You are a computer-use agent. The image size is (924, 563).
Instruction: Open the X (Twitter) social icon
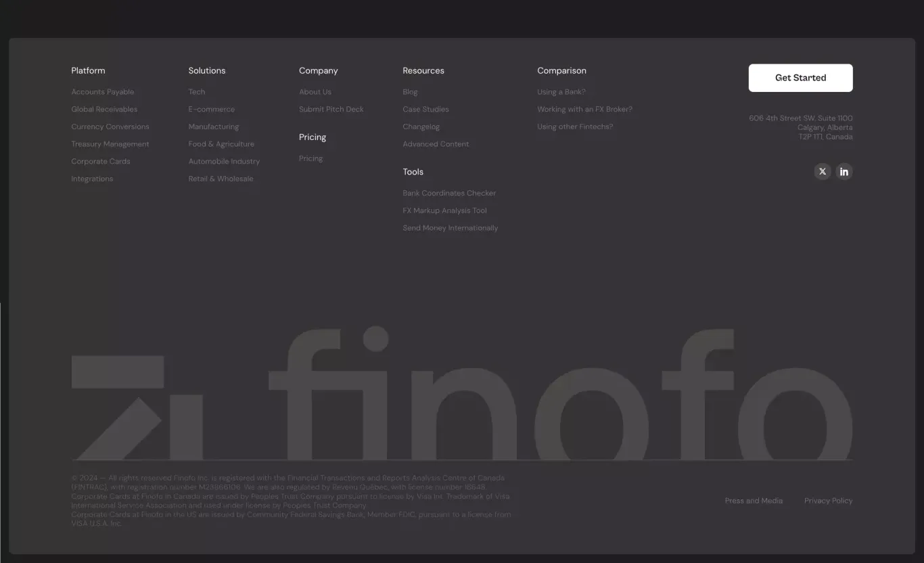click(823, 171)
